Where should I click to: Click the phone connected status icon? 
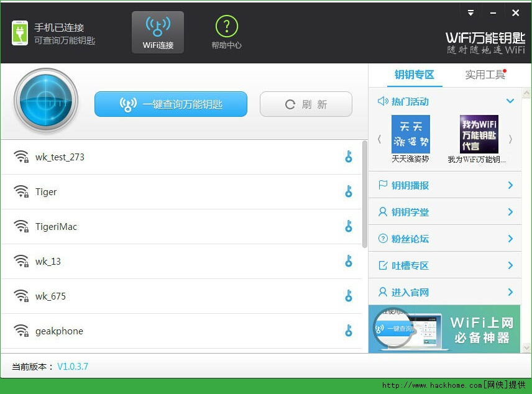pos(20,33)
